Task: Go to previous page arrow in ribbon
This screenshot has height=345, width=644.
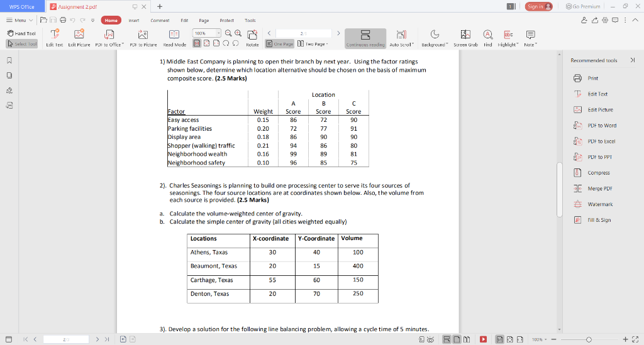Action: tap(269, 33)
